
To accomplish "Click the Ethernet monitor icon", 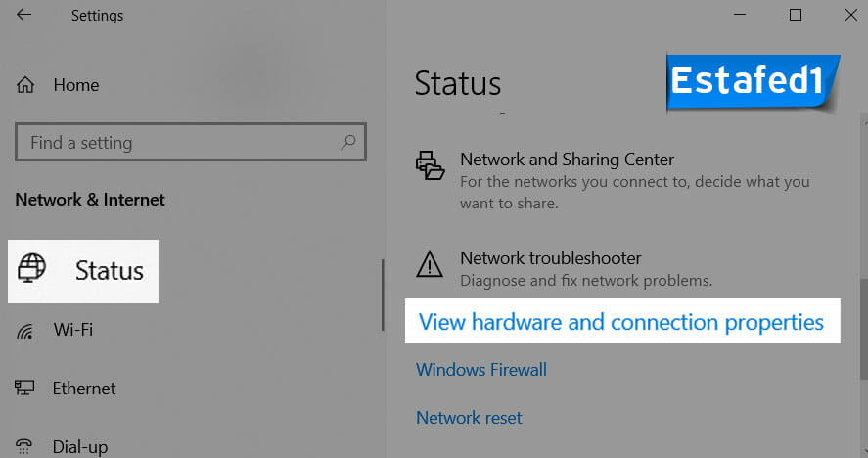I will point(24,388).
